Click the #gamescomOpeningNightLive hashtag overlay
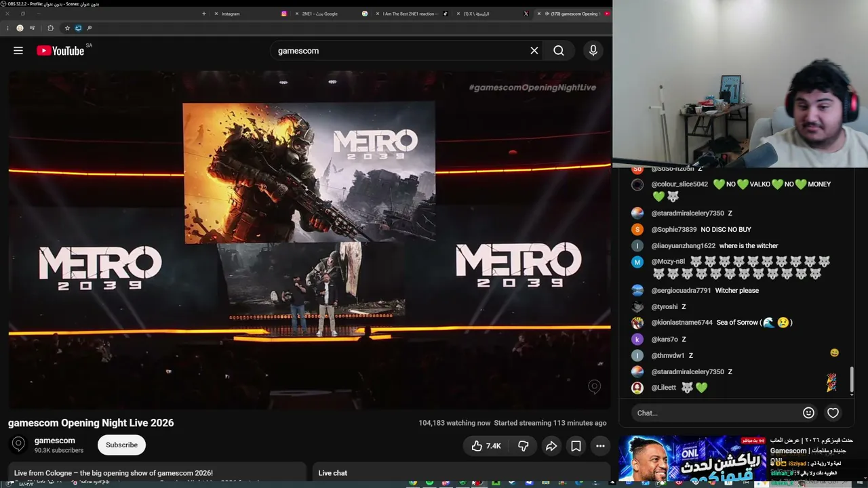Screen dimensions: 868x488 (x=532, y=87)
